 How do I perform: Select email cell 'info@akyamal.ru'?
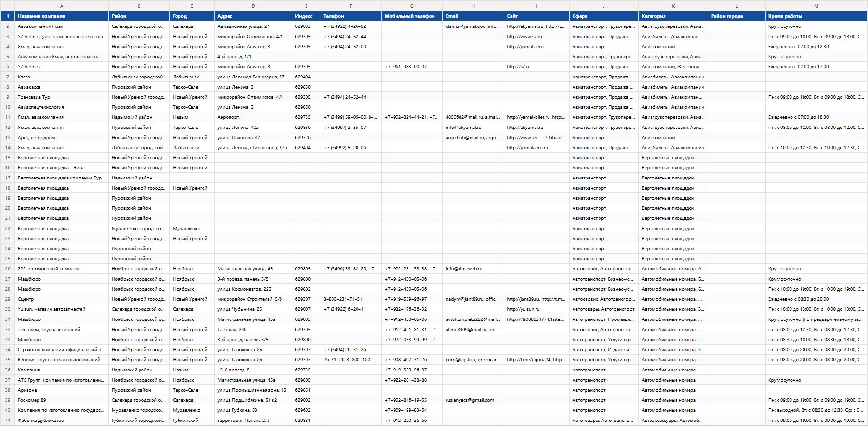(x=473, y=128)
